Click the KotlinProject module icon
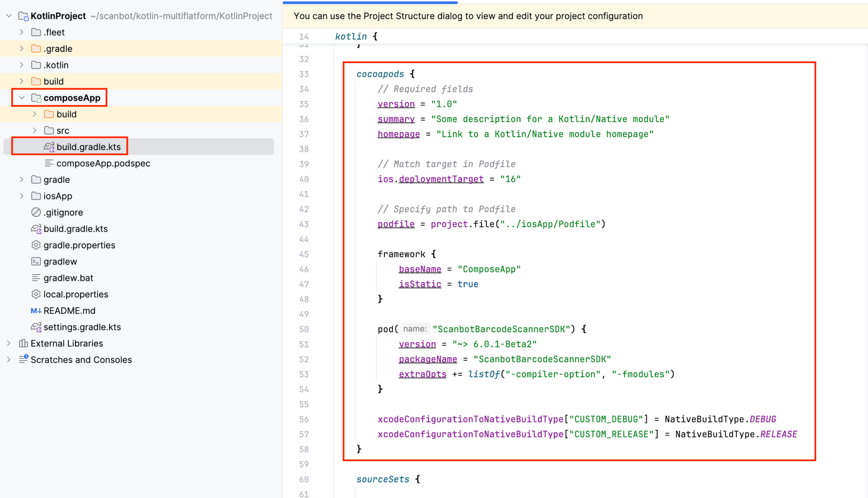The width and height of the screenshot is (868, 498). 22,16
